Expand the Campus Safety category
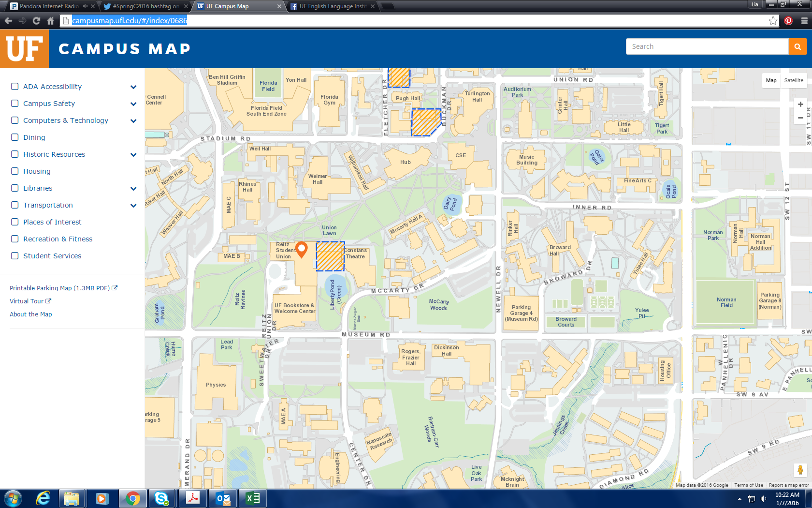This screenshot has width=812, height=508. pos(133,104)
